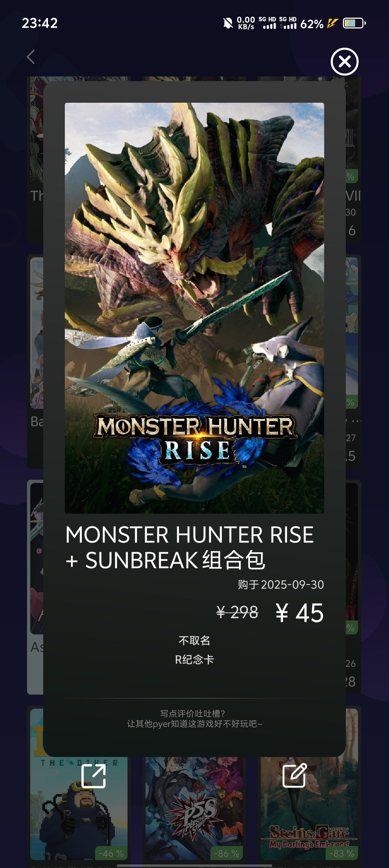Open the Monster Hunter Rise cover art
Screen dimensions: 389x868
tap(194, 308)
